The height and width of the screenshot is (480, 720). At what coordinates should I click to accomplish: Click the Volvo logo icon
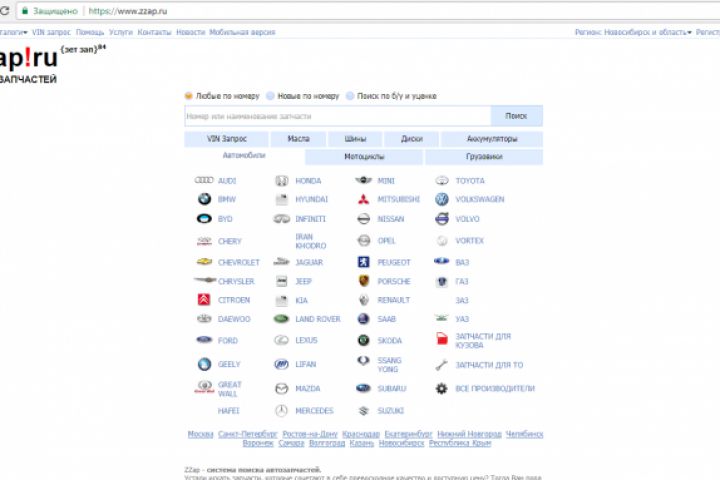442,219
